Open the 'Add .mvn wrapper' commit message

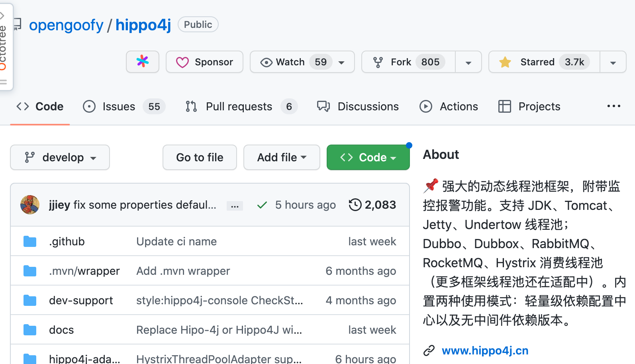[183, 271]
